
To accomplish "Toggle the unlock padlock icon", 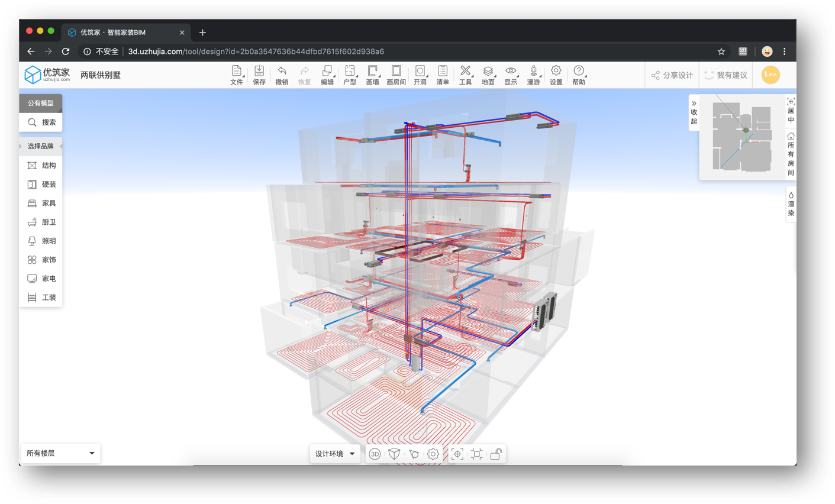I will tap(497, 454).
